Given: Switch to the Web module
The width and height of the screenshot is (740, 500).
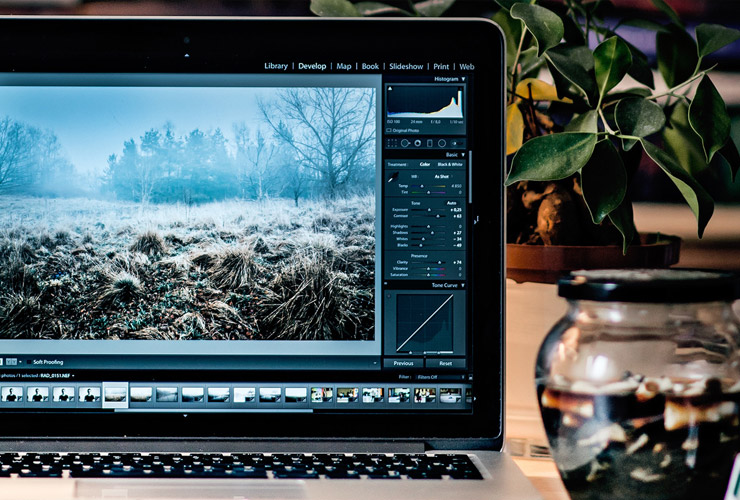Looking at the screenshot, I should pos(467,67).
